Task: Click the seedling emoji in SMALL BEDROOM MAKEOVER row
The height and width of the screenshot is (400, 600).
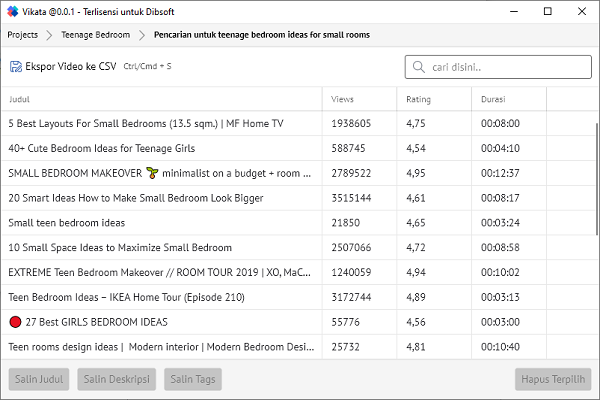Action: click(152, 173)
